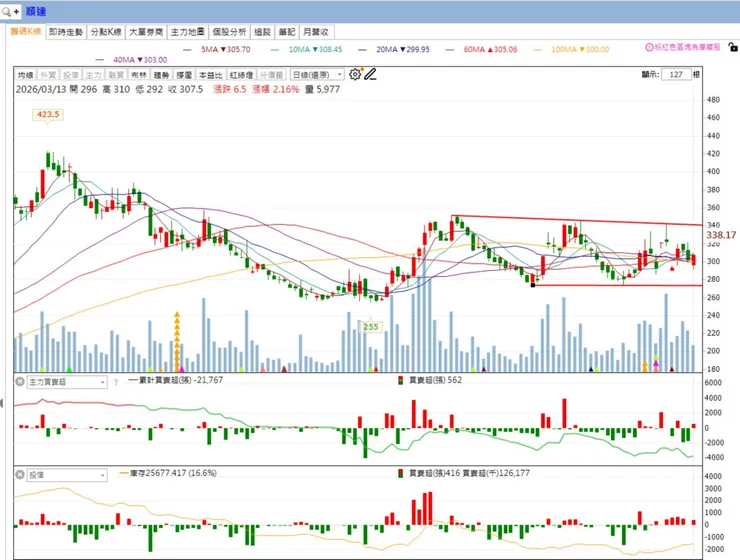The width and height of the screenshot is (740, 560).
Task: Collapse the left side panel arrow
Action: pos(1,403)
